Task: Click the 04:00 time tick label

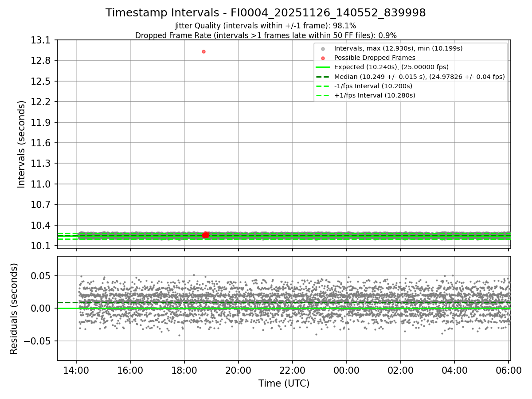Action: tap(454, 370)
